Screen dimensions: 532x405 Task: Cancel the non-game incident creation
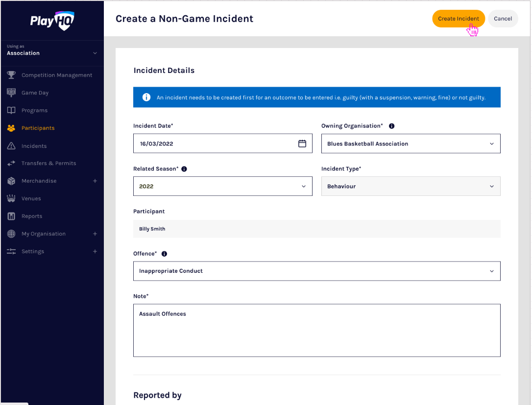click(x=503, y=19)
